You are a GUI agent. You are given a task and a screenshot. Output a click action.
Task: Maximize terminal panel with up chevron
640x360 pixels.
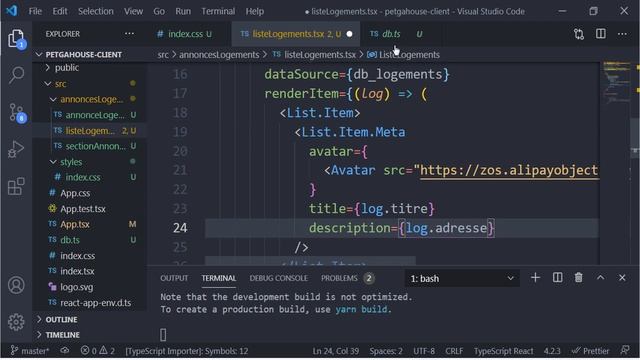click(x=600, y=278)
